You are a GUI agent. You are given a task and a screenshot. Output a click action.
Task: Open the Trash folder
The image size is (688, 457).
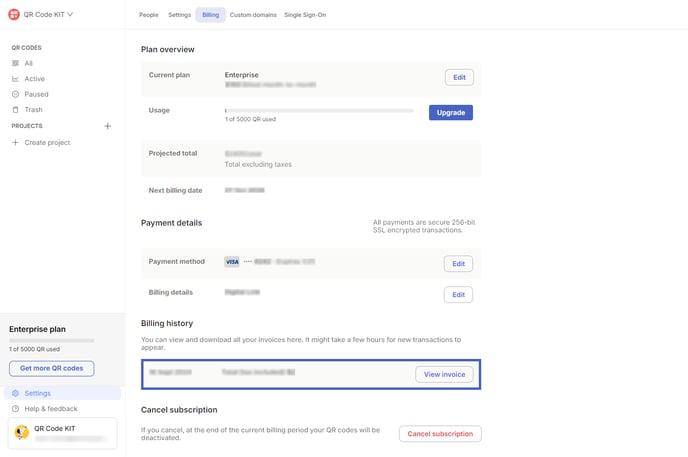pos(33,110)
